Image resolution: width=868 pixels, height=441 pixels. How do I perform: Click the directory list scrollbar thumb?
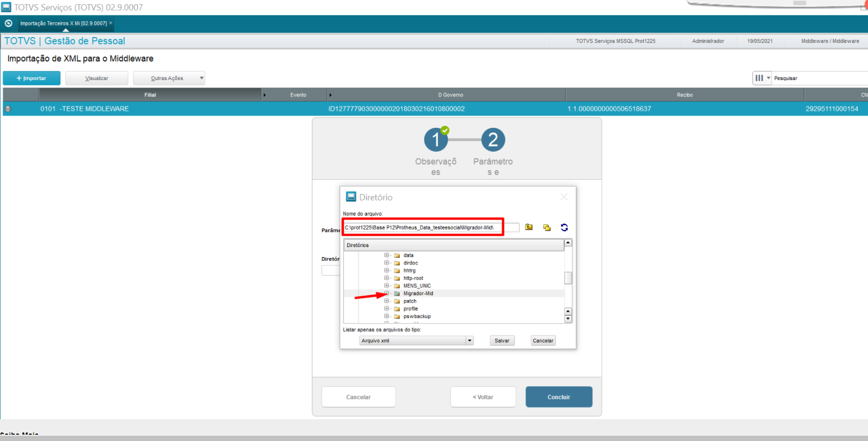tap(568, 278)
